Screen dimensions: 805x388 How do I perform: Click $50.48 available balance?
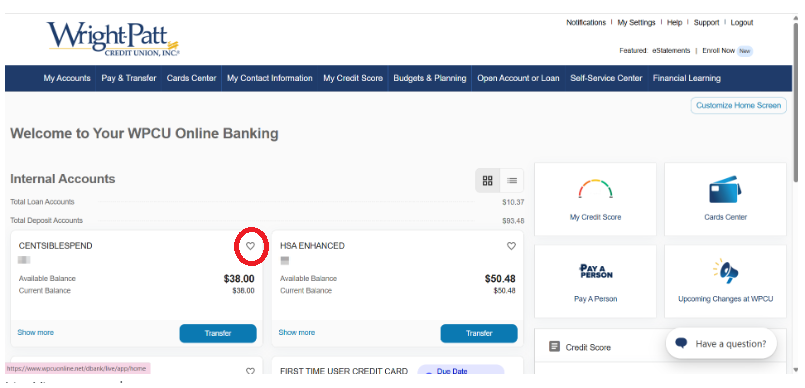tap(500, 279)
